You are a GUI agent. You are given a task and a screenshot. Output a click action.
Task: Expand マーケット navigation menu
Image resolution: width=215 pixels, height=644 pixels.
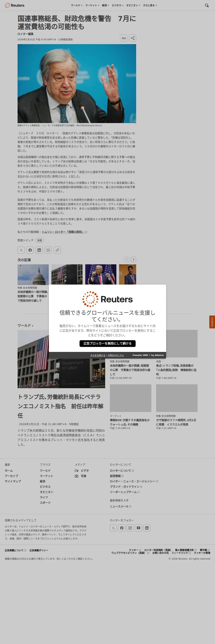[92, 5]
